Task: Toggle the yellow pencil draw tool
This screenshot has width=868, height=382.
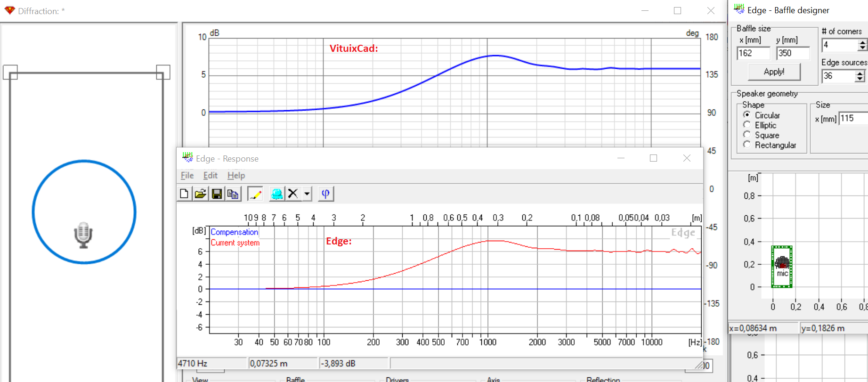Action: coord(255,194)
